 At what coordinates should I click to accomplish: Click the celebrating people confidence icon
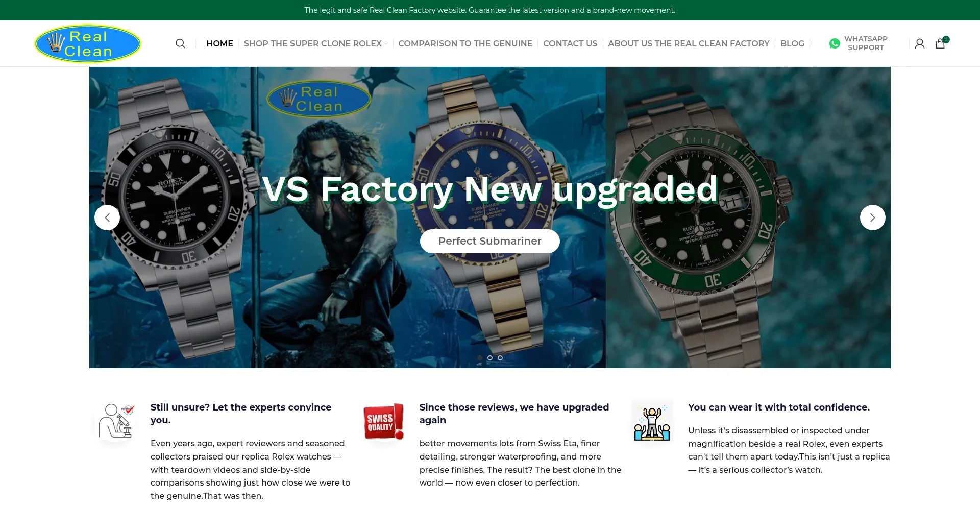[x=652, y=421]
